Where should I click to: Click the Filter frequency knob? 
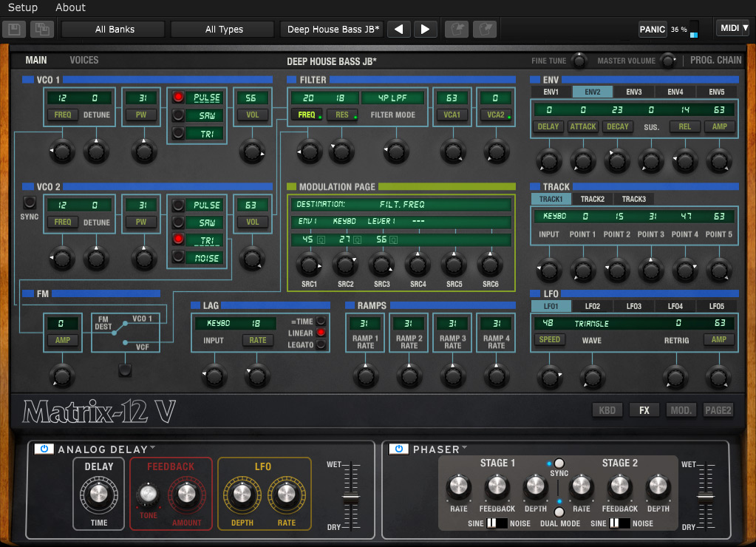[x=310, y=152]
